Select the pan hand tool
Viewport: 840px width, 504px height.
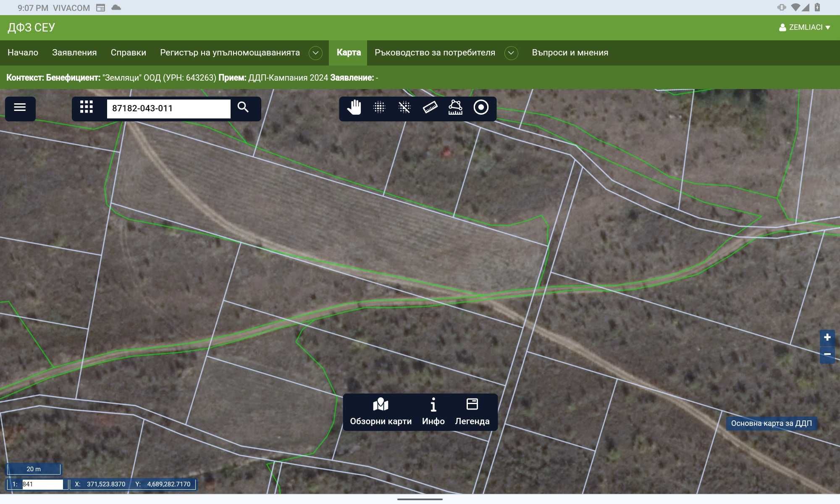[x=354, y=108]
